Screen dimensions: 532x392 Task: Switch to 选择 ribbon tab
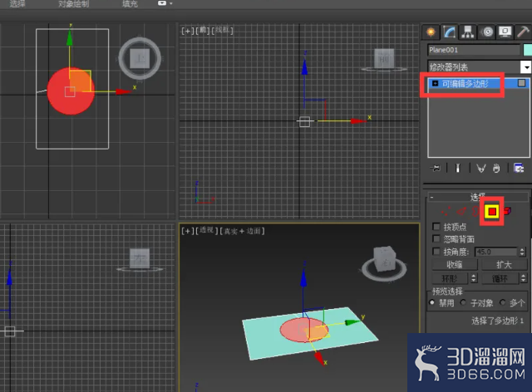point(17,3)
